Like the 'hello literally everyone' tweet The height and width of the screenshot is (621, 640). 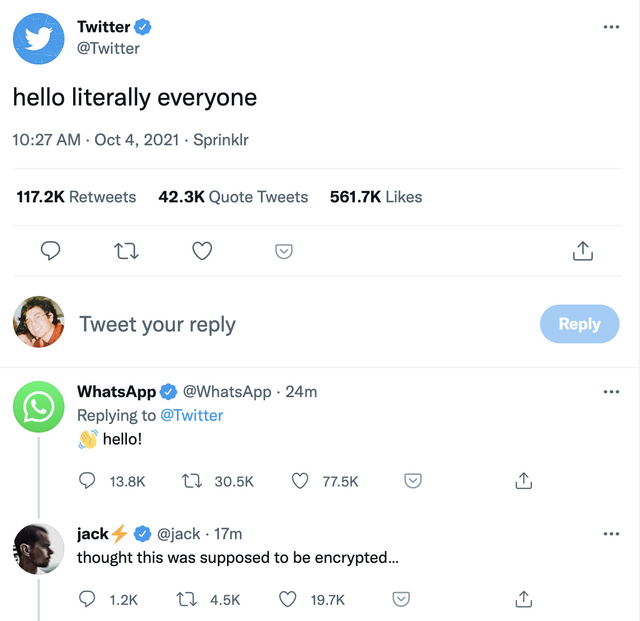(202, 251)
